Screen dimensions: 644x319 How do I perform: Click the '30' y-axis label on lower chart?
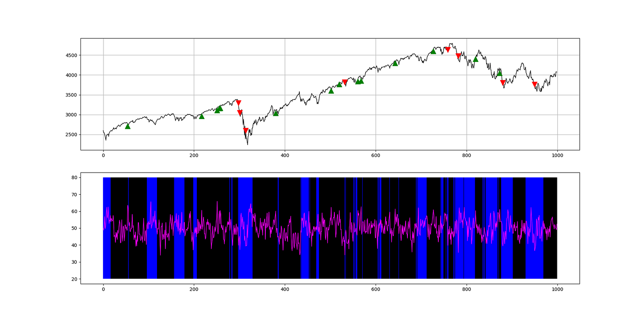coord(74,262)
